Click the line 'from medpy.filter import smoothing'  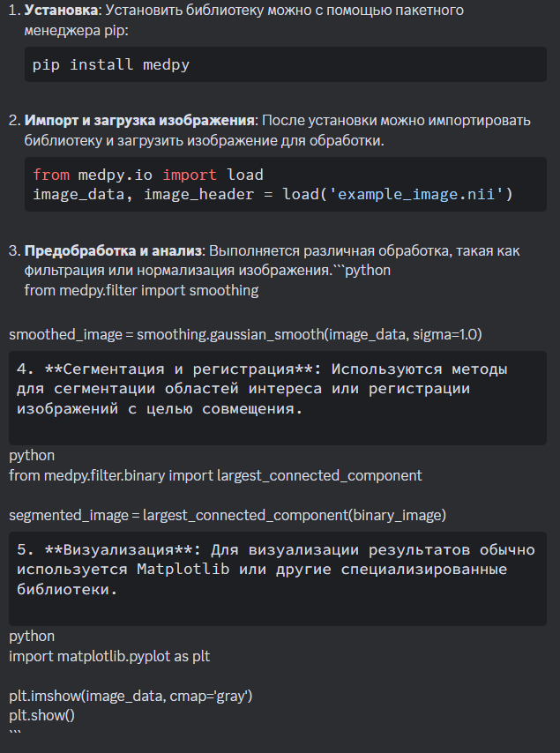point(141,291)
